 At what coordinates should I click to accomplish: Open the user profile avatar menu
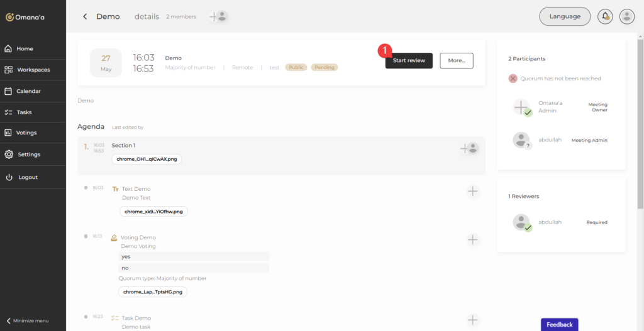pos(626,16)
